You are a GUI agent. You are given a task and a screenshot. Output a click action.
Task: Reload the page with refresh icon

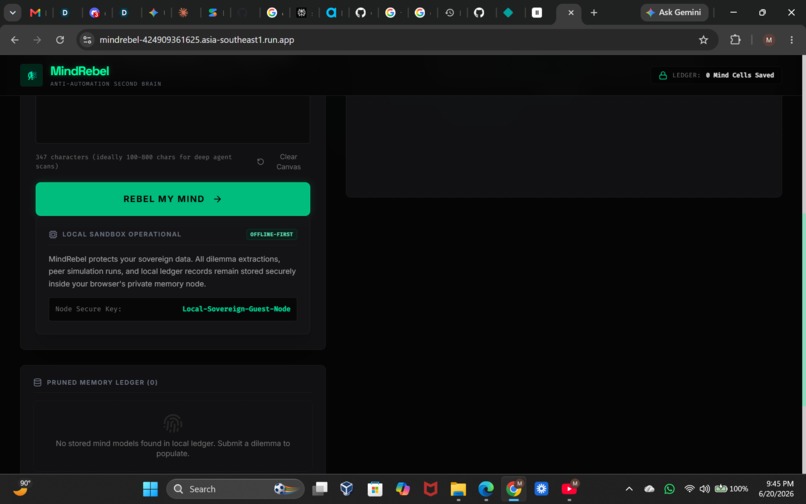tap(60, 40)
